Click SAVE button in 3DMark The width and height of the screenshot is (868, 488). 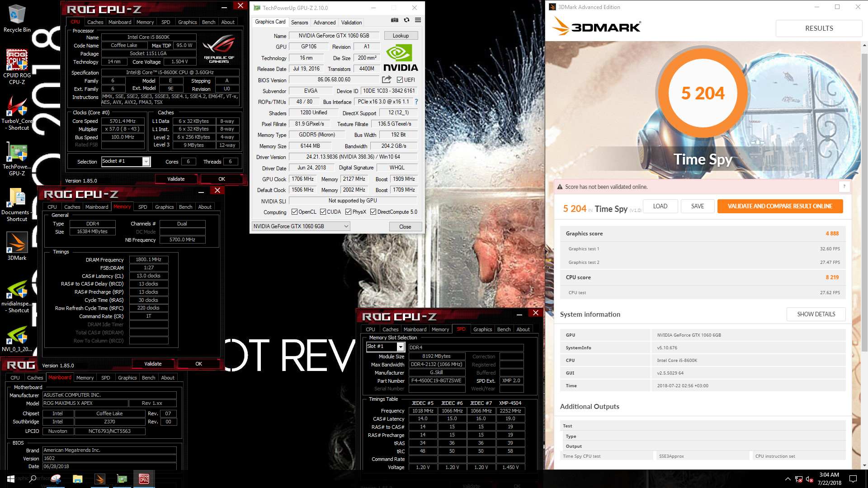(x=698, y=206)
